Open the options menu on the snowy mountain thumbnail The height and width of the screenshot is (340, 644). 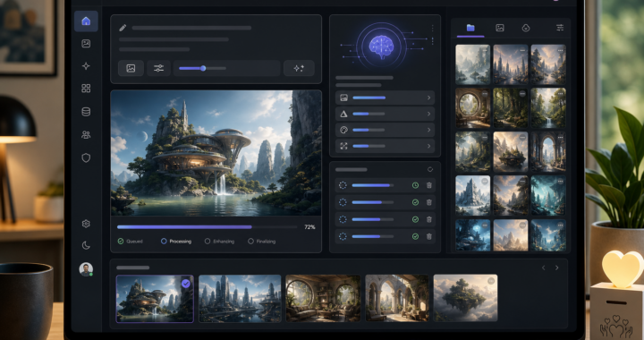pyautogui.click(x=485, y=181)
